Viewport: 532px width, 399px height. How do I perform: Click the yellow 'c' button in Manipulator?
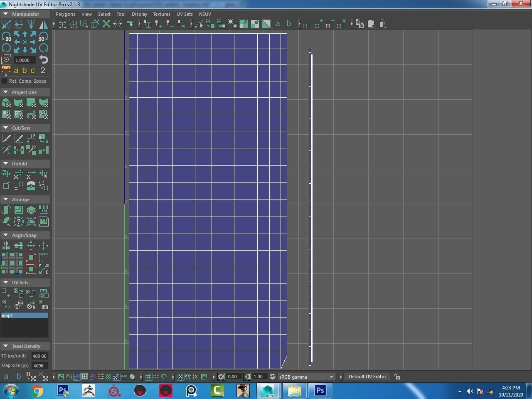pos(32,71)
